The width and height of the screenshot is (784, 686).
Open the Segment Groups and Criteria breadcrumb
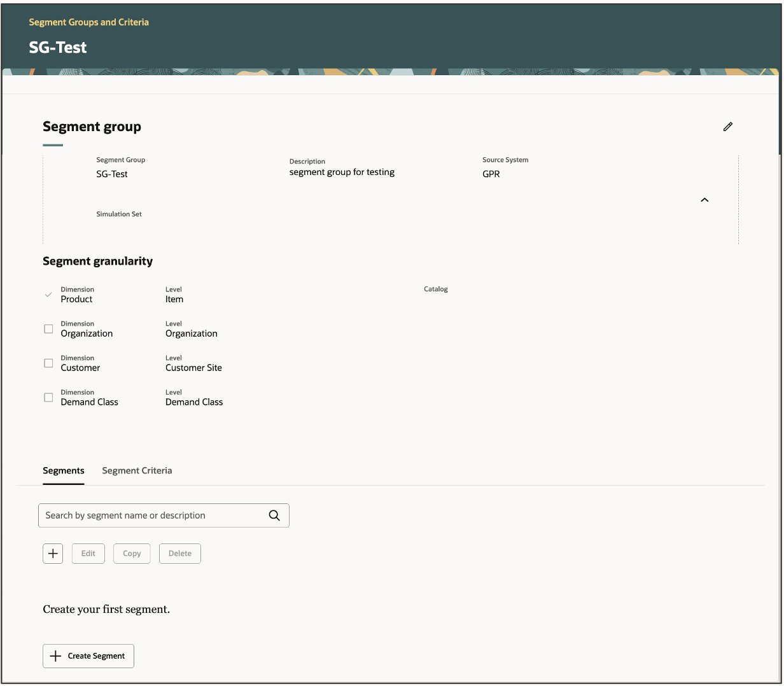[88, 22]
